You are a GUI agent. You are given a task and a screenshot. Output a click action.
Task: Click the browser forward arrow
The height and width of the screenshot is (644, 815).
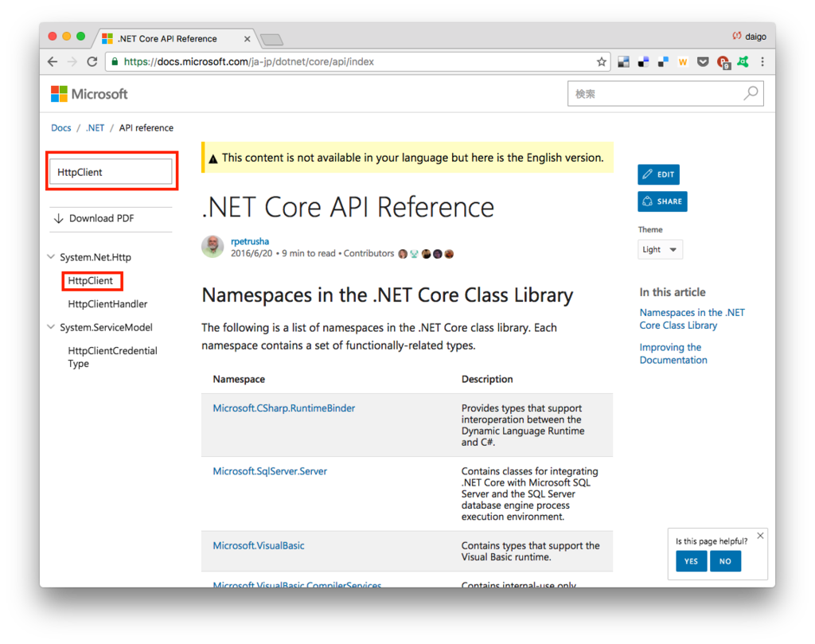coord(72,62)
